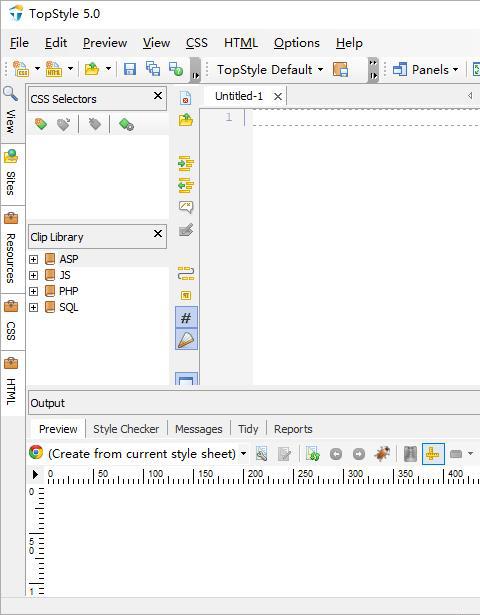Click the green tag with gear icon

126,124
